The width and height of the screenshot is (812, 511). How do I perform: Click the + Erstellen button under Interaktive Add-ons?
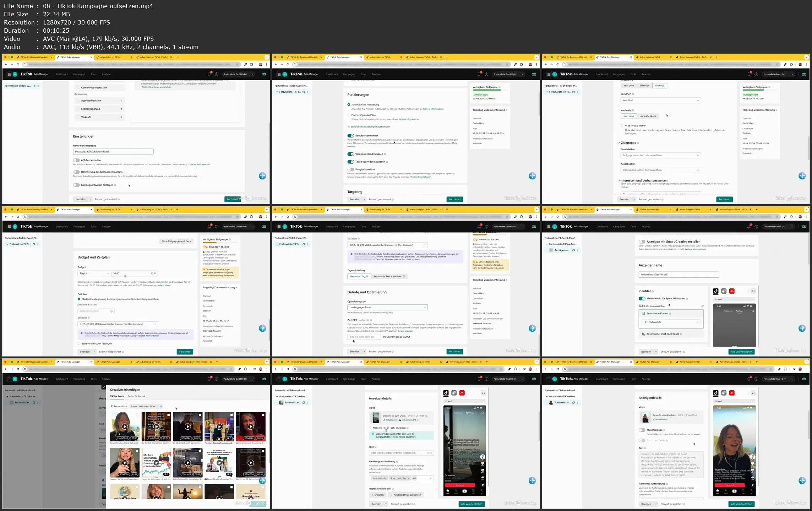point(377,495)
